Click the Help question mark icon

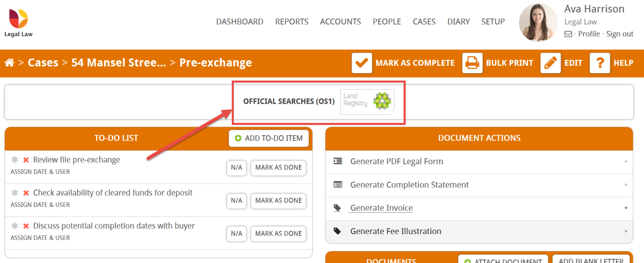(600, 63)
